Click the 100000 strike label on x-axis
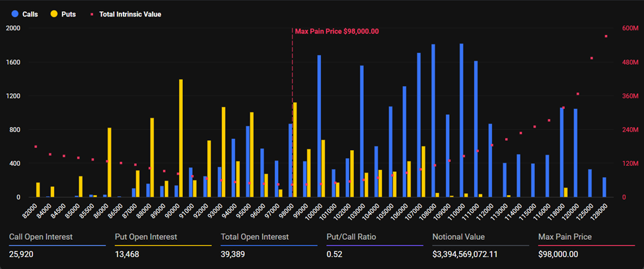This screenshot has width=644, height=269. coord(313,211)
